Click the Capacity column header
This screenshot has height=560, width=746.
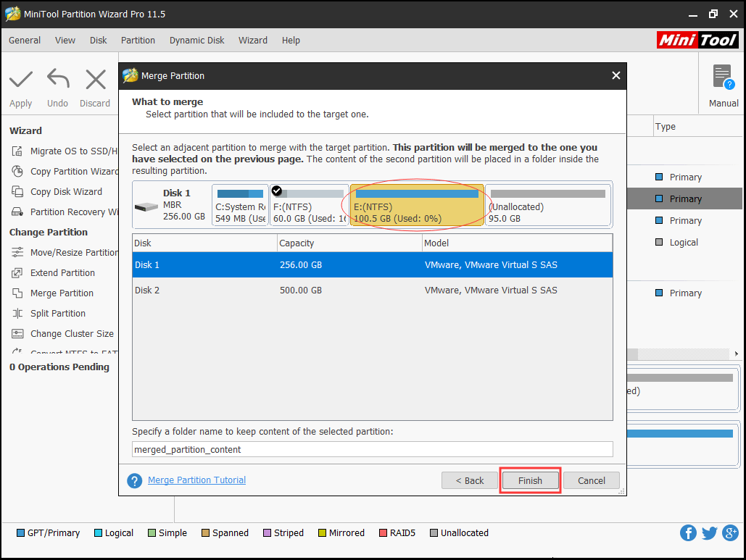point(349,243)
